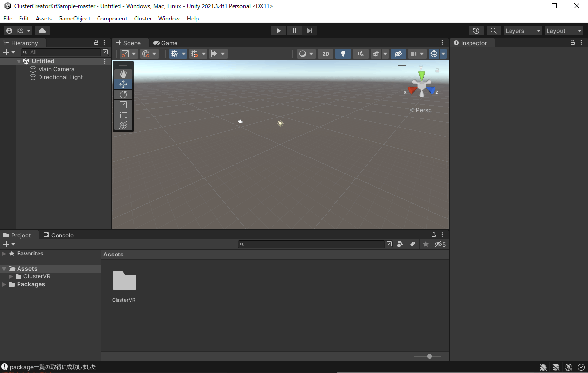Lock the Project panel

(x=434, y=235)
